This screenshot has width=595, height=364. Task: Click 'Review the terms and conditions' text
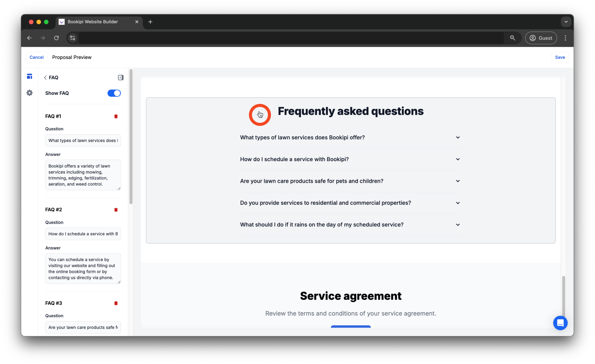click(351, 314)
